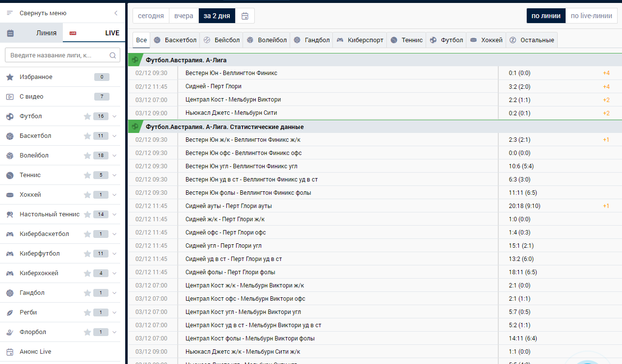Image resolution: width=622 pixels, height=364 pixels.
Task: Select the Бейсбол filter tab
Action: (x=221, y=40)
